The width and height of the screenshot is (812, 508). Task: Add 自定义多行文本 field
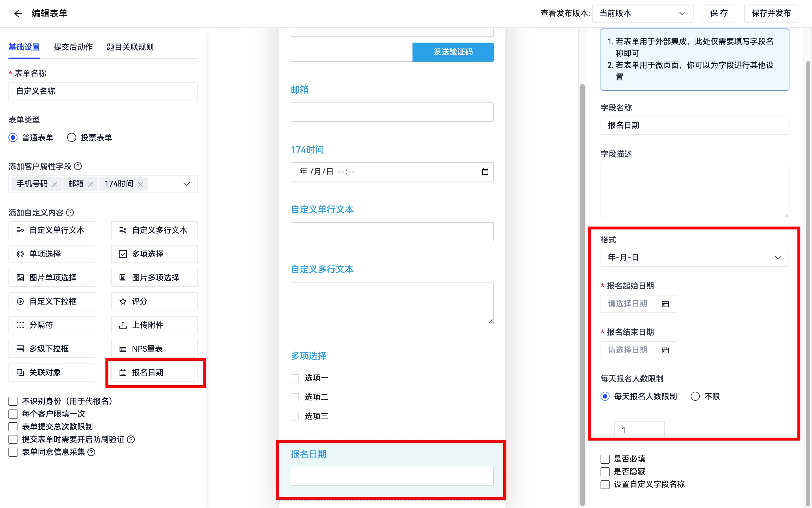click(154, 230)
